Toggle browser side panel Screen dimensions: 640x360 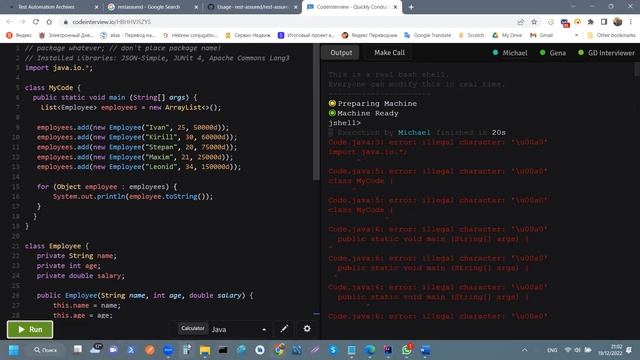coord(604,22)
